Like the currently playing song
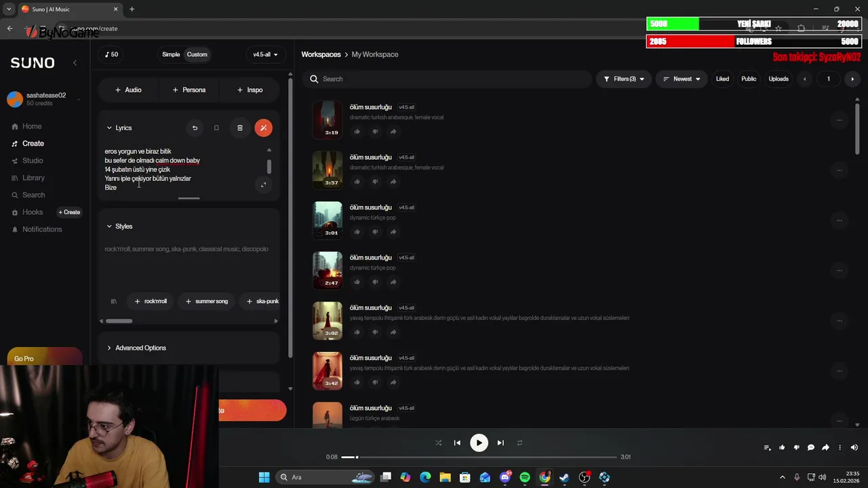 click(782, 447)
